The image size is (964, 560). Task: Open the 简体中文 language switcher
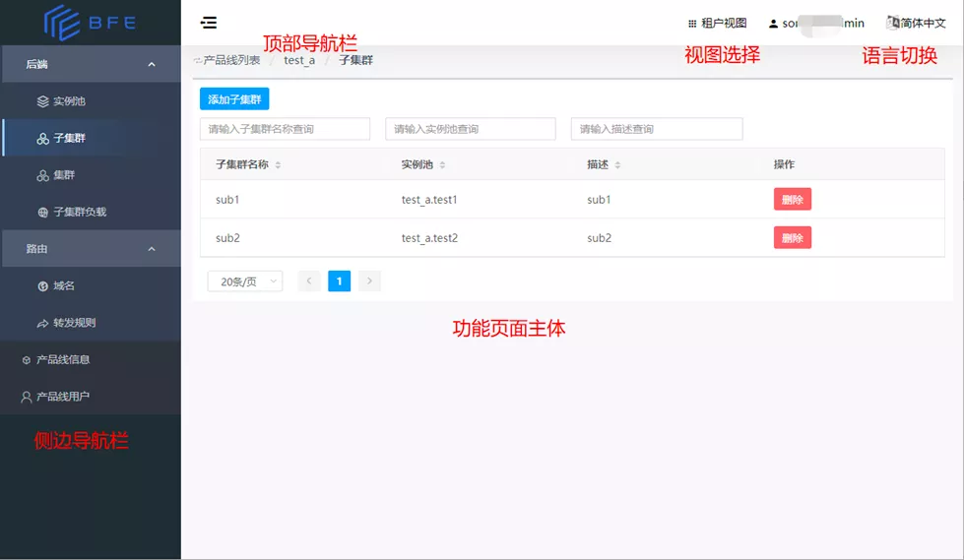(x=916, y=23)
